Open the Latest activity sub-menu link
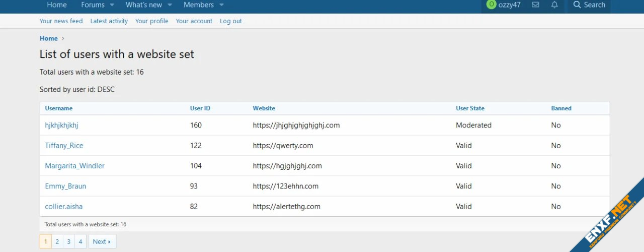The height and width of the screenshot is (252, 644). [109, 21]
